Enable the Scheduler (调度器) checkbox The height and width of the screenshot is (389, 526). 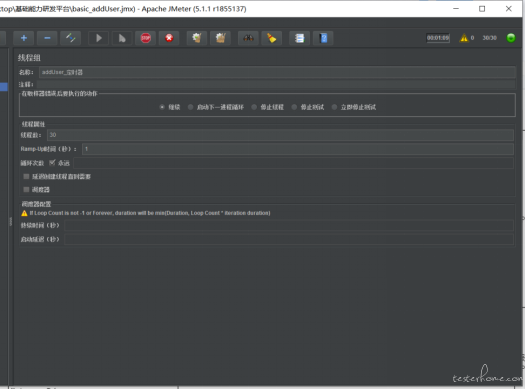26,189
